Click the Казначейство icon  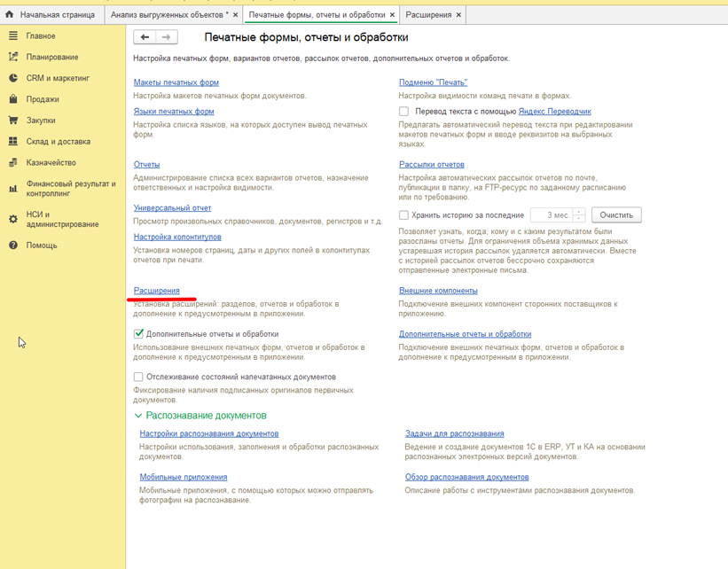click(13, 162)
